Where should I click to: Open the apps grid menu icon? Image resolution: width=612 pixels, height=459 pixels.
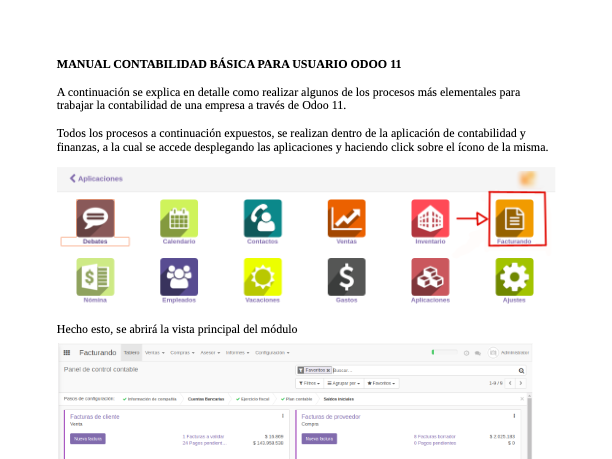coord(67,353)
